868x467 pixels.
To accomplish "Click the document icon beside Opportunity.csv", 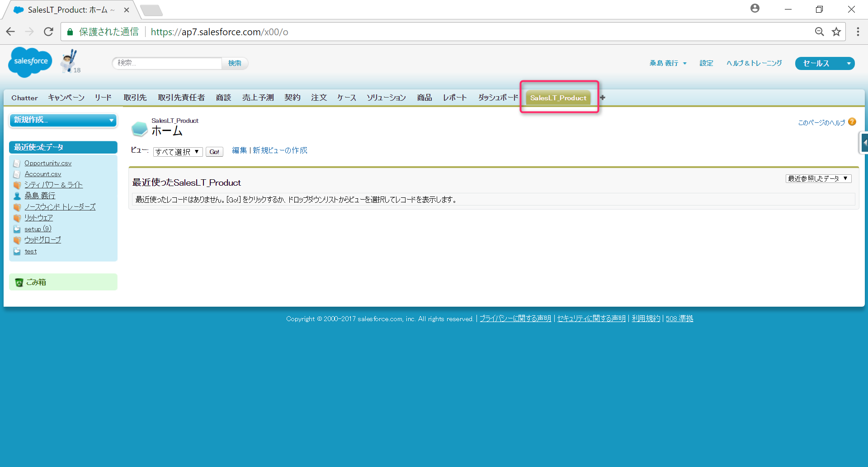I will click(x=17, y=163).
